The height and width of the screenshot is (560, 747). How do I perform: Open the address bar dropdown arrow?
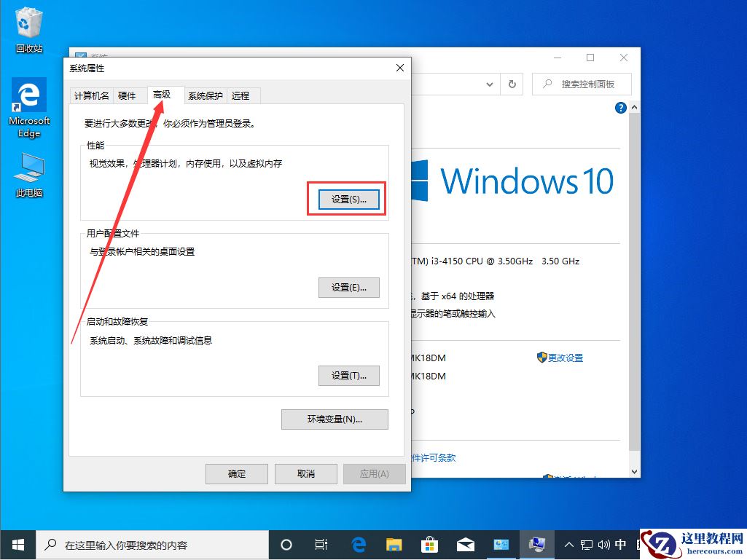tap(490, 84)
